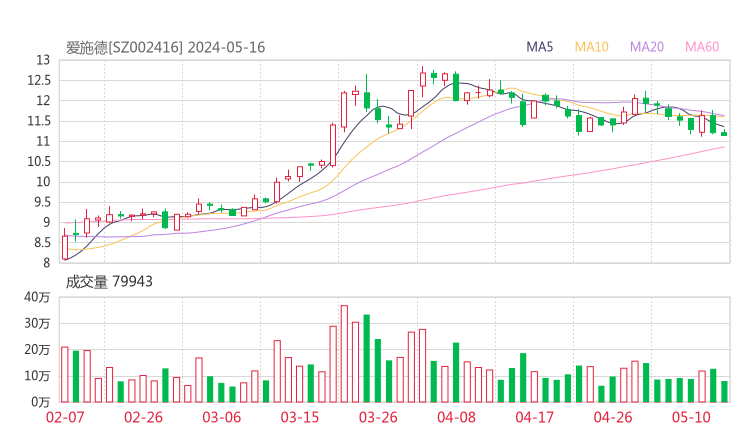Click the 13 price axis label
This screenshot has height=440, width=740.
43,60
